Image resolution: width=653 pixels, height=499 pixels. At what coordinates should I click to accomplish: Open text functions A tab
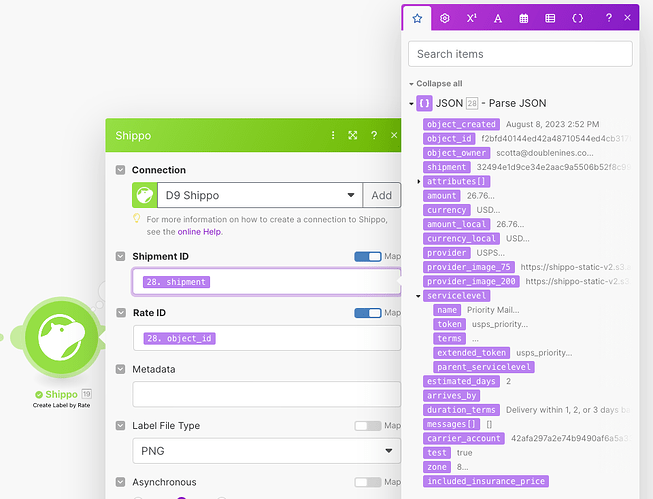click(498, 18)
